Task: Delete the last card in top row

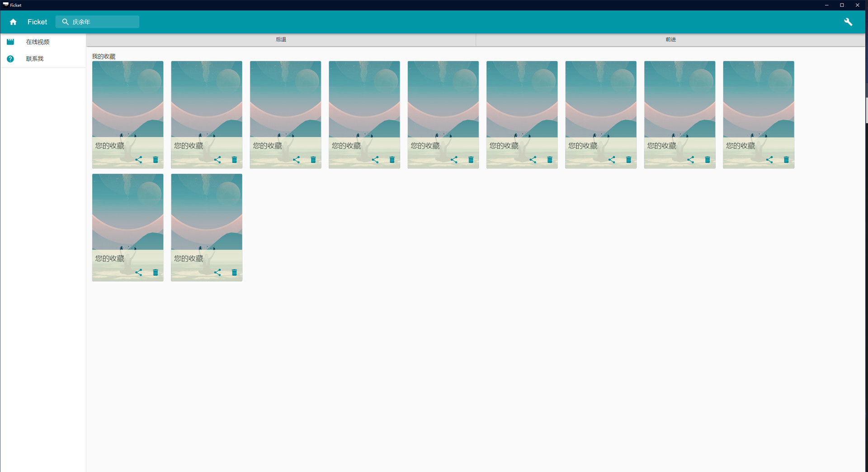Action: click(x=786, y=159)
